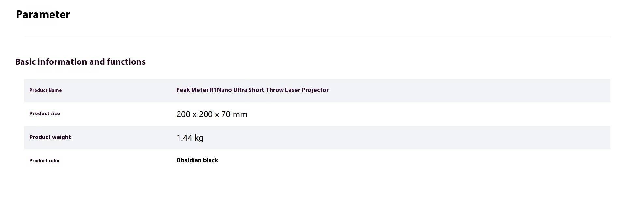Select the word "black" in color value
644x202 pixels.
tap(210, 160)
